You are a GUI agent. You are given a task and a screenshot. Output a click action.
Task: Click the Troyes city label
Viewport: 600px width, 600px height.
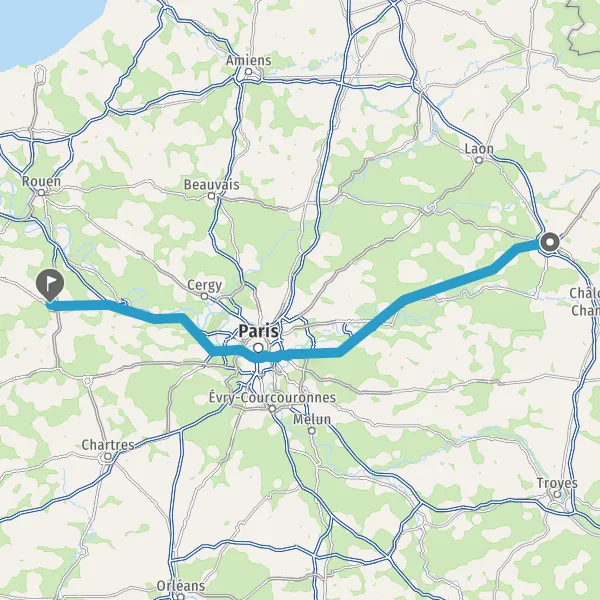click(557, 483)
